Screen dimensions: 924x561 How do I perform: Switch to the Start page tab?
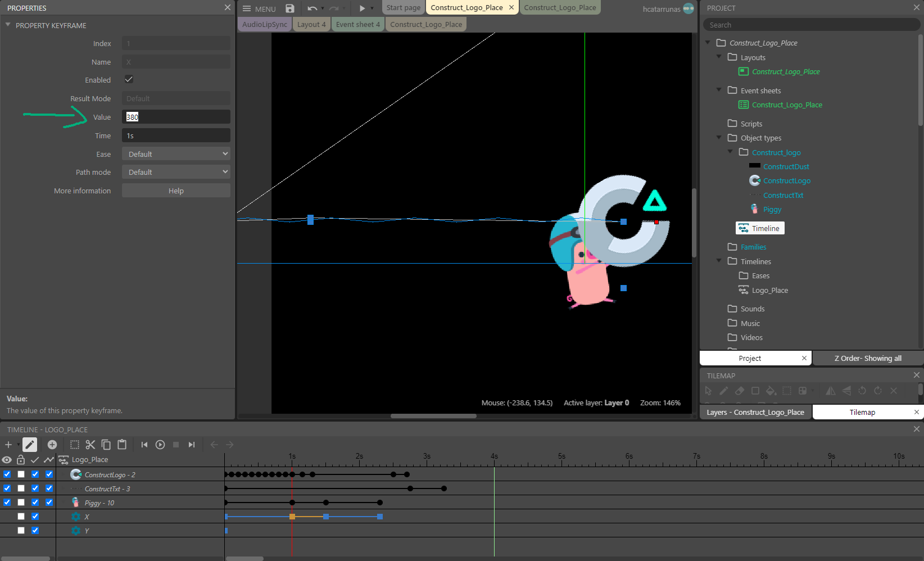[404, 8]
